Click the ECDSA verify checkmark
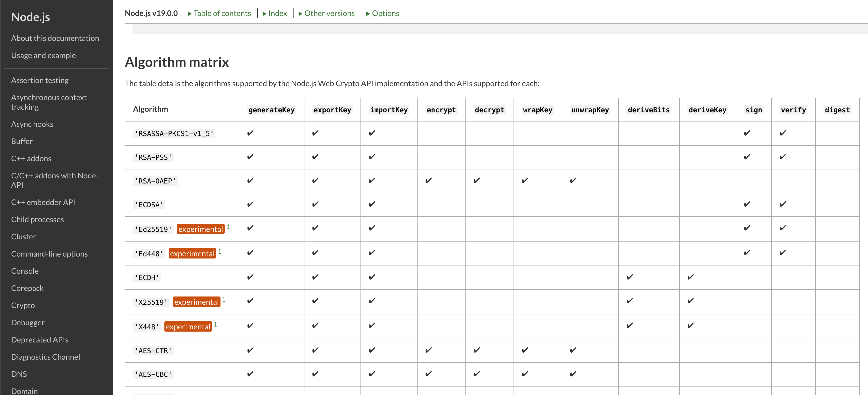The width and height of the screenshot is (868, 395). 783,204
